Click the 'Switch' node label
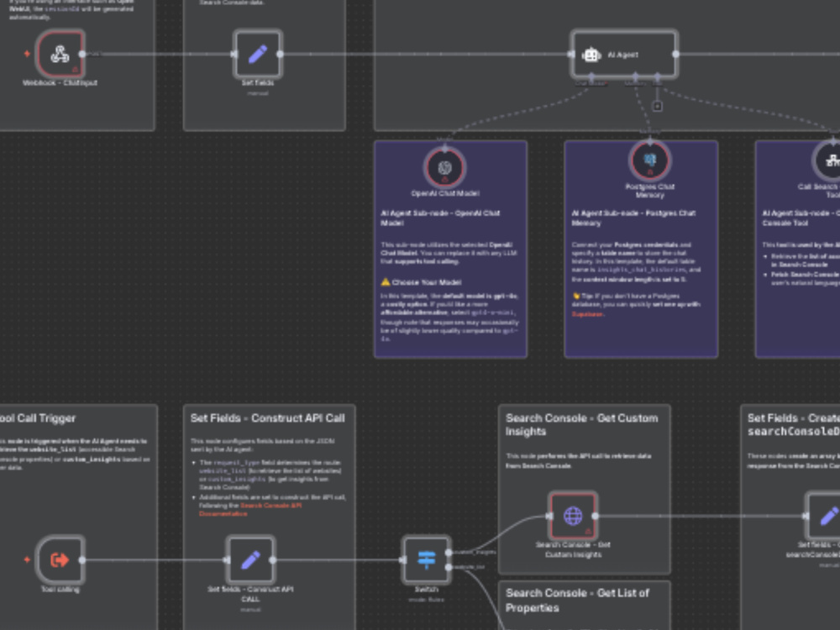 [x=427, y=590]
